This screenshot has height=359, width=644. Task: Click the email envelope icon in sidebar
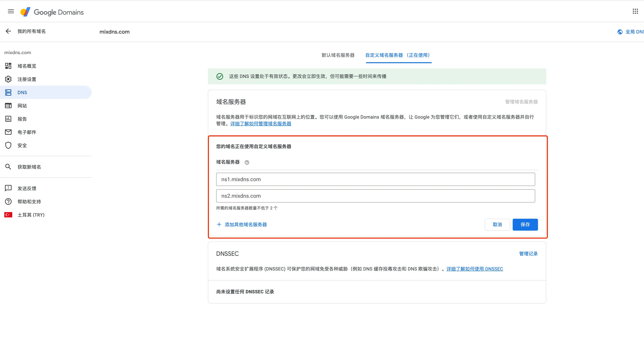click(x=8, y=132)
